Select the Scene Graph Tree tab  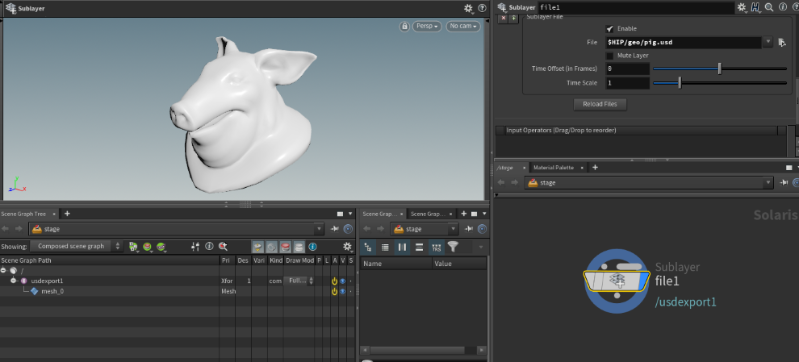(23, 214)
